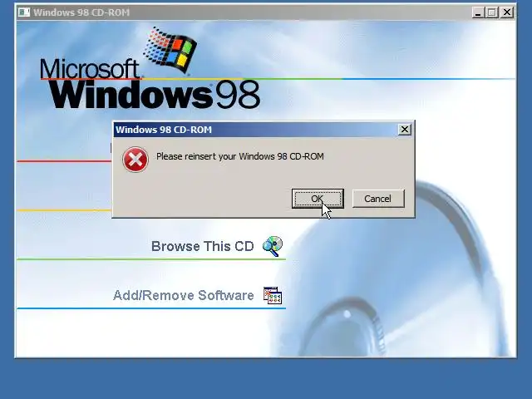532x399 pixels.
Task: Click the Add/Remove Software programs icon
Action: 273,295
